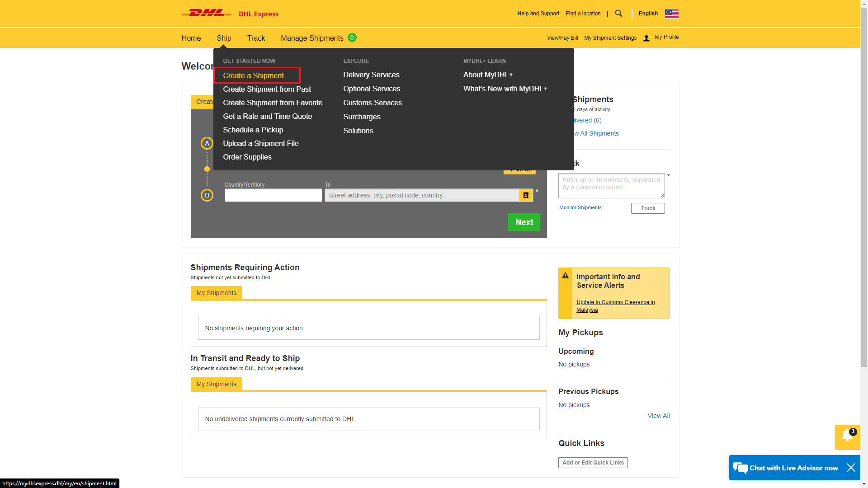Open 'Monitor Shipments' link
This screenshot has height=488, width=868.
(580, 207)
